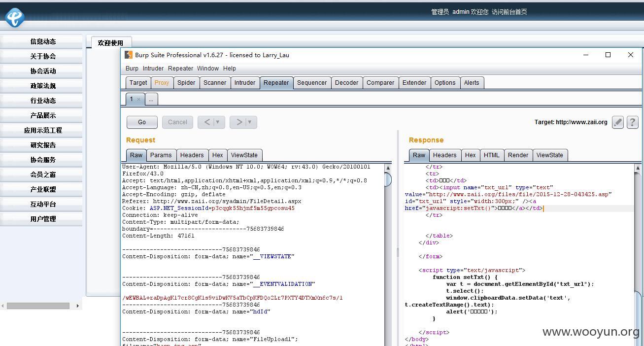
Task: Select the Response Raw tab
Action: (x=419, y=155)
